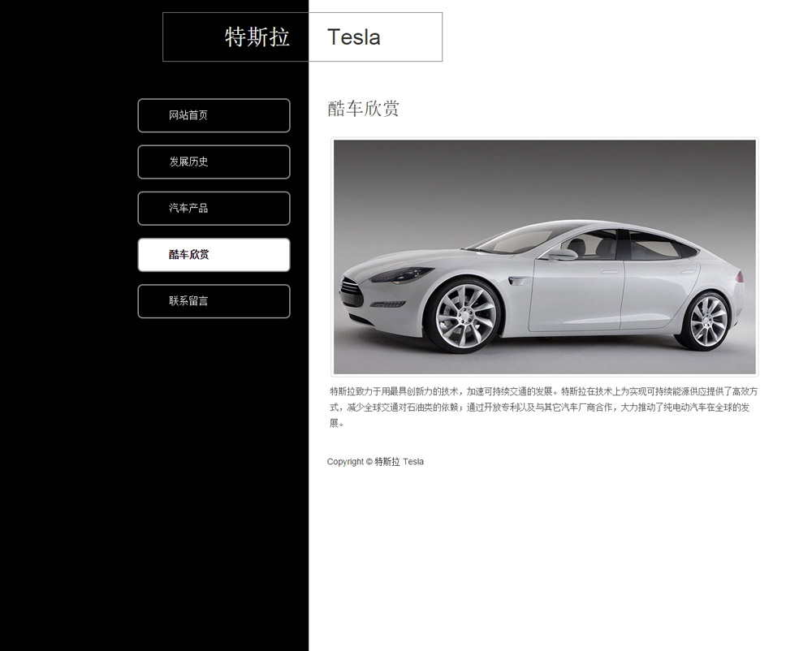812x651 pixels.
Task: Click the 特斯拉 Chinese logo text
Action: coord(257,37)
